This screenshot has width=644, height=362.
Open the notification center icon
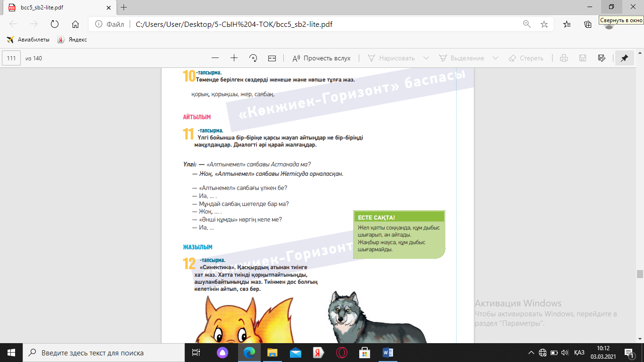click(x=629, y=353)
